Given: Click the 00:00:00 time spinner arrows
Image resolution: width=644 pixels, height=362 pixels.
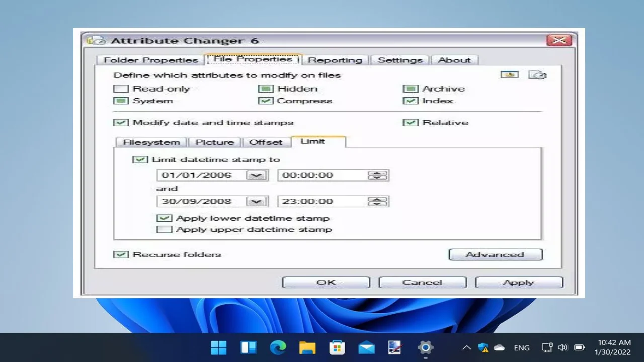Looking at the screenshot, I should [377, 175].
